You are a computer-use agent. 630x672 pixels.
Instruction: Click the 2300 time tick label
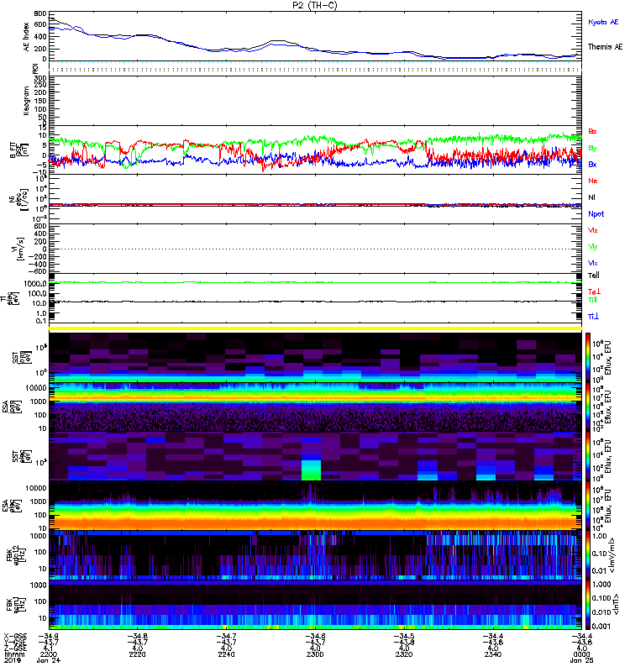[315, 654]
